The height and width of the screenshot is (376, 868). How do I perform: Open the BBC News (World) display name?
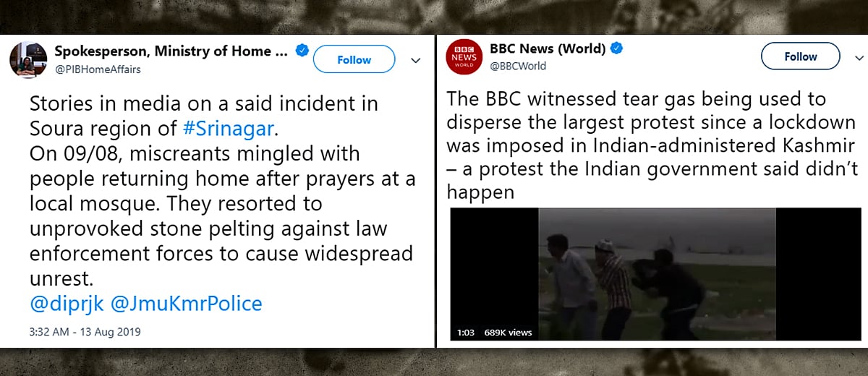point(548,49)
